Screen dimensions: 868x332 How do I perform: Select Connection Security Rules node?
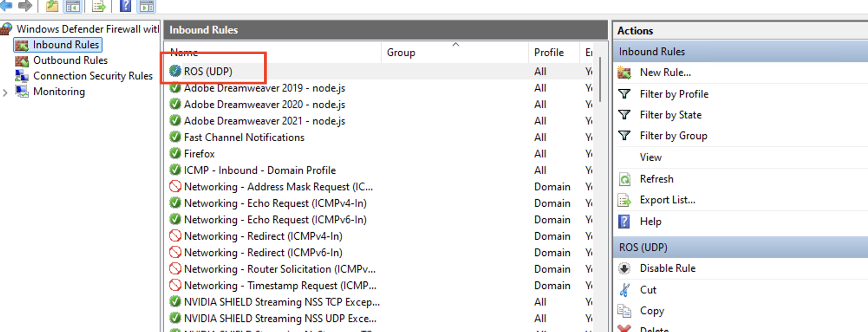coord(93,76)
